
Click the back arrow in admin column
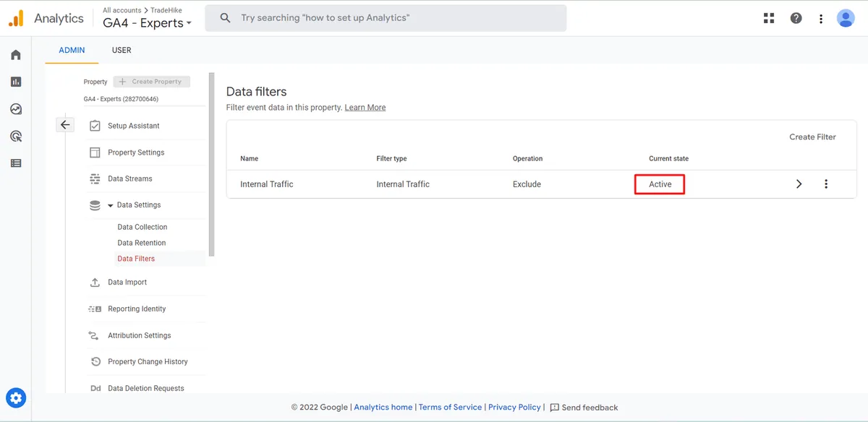[65, 125]
